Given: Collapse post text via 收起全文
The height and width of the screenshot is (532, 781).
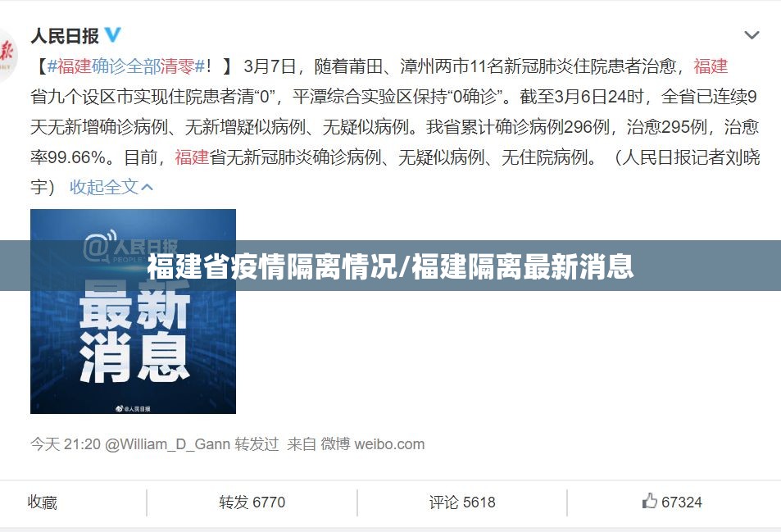Looking at the screenshot, I should [x=104, y=187].
